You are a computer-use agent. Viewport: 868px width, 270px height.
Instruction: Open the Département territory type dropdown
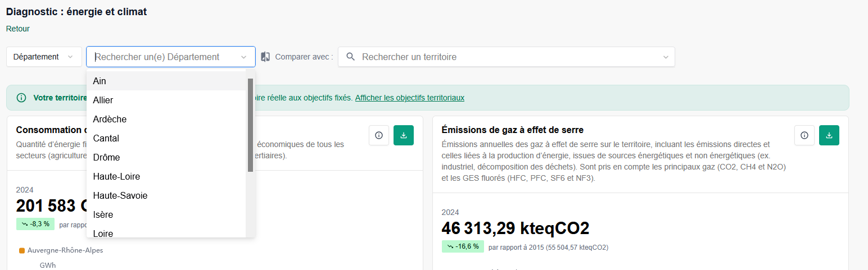point(44,57)
